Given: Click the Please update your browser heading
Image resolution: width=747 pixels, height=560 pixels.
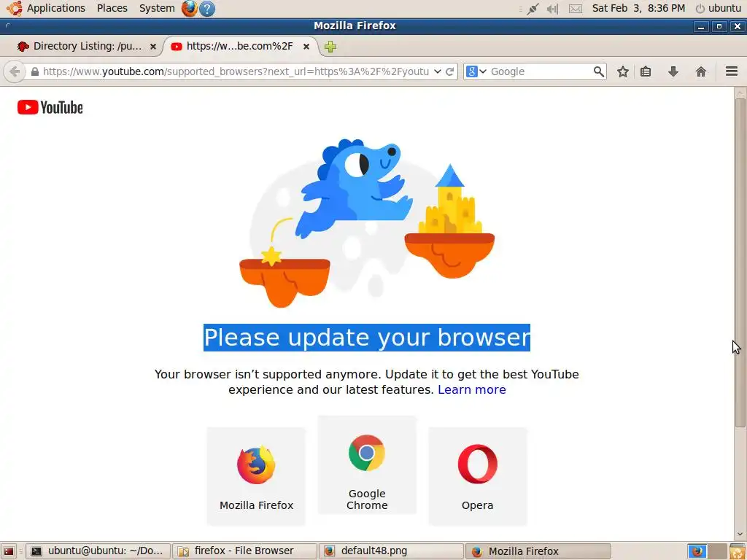Looking at the screenshot, I should pyautogui.click(x=367, y=338).
